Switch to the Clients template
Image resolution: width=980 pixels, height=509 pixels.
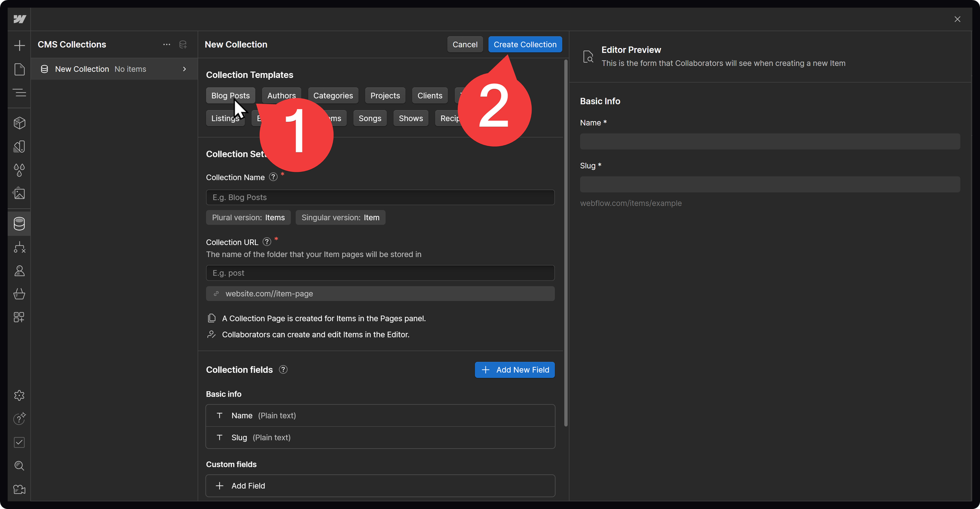click(430, 95)
